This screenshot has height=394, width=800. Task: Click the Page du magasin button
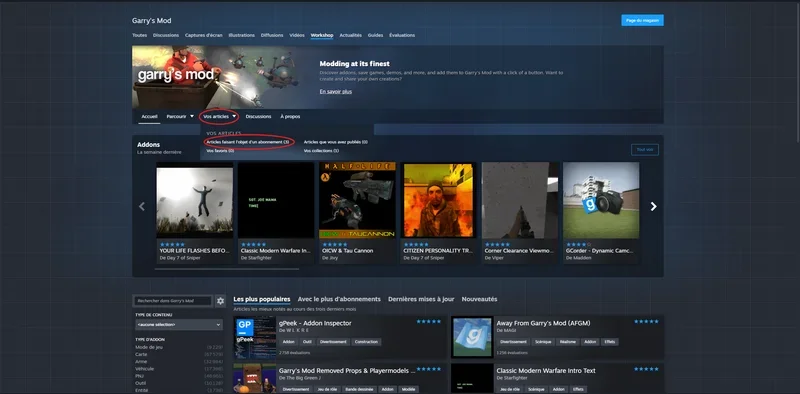pos(642,20)
